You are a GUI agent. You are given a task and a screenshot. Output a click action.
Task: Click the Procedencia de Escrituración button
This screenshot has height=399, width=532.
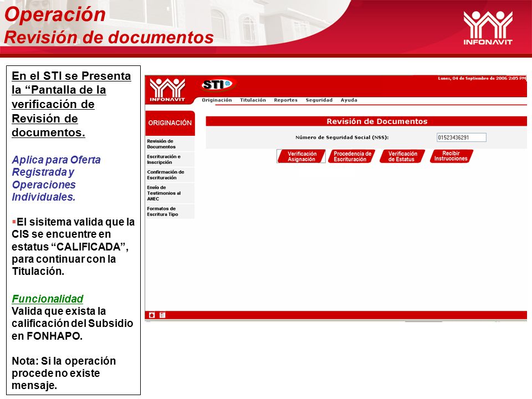point(352,156)
